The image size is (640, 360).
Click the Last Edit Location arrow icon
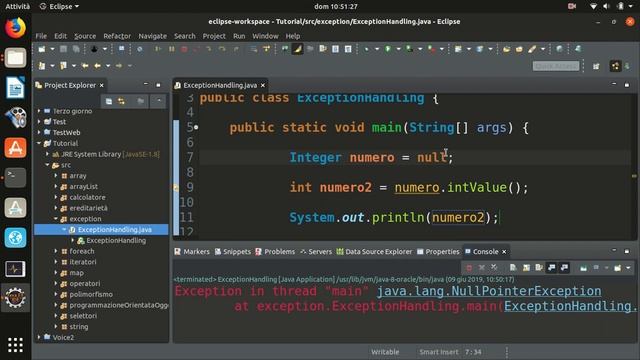tap(84, 66)
